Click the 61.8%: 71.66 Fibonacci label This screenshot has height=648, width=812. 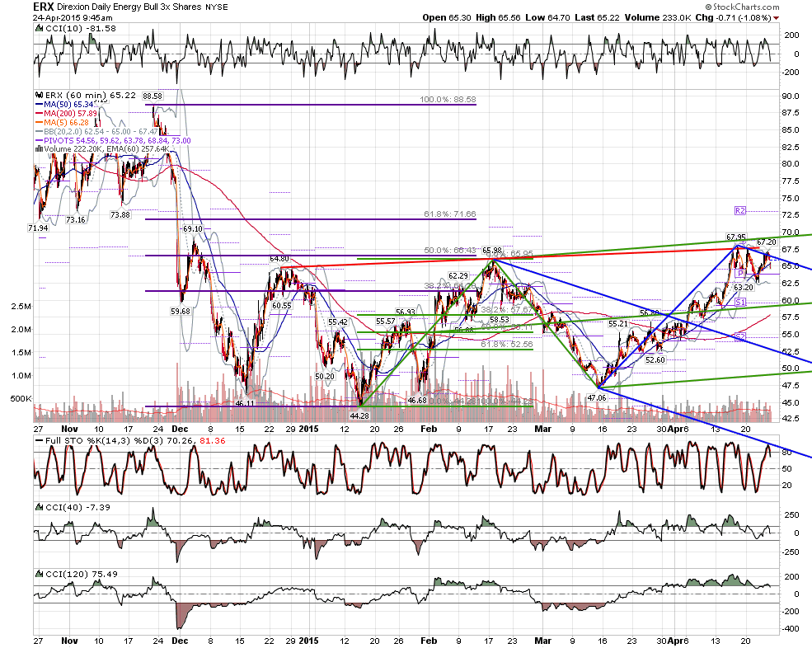[450, 214]
